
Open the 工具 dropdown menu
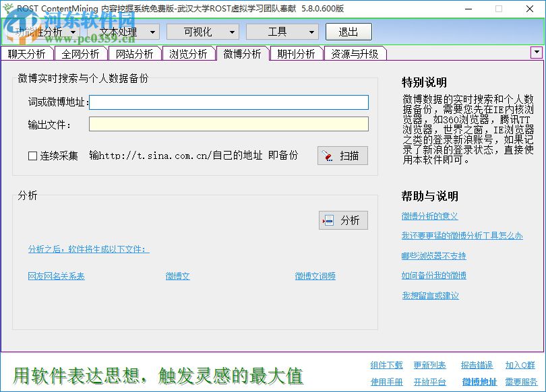282,31
